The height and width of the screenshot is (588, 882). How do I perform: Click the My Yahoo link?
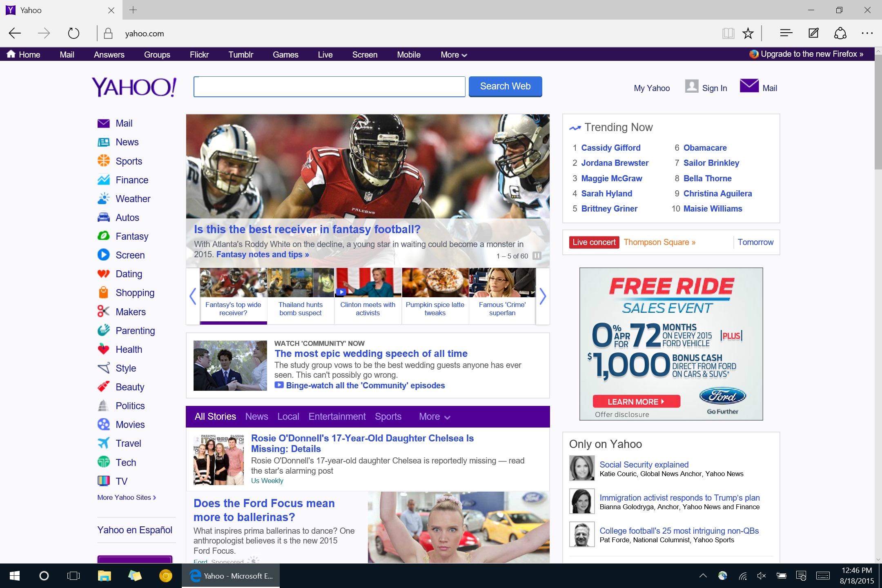click(652, 88)
